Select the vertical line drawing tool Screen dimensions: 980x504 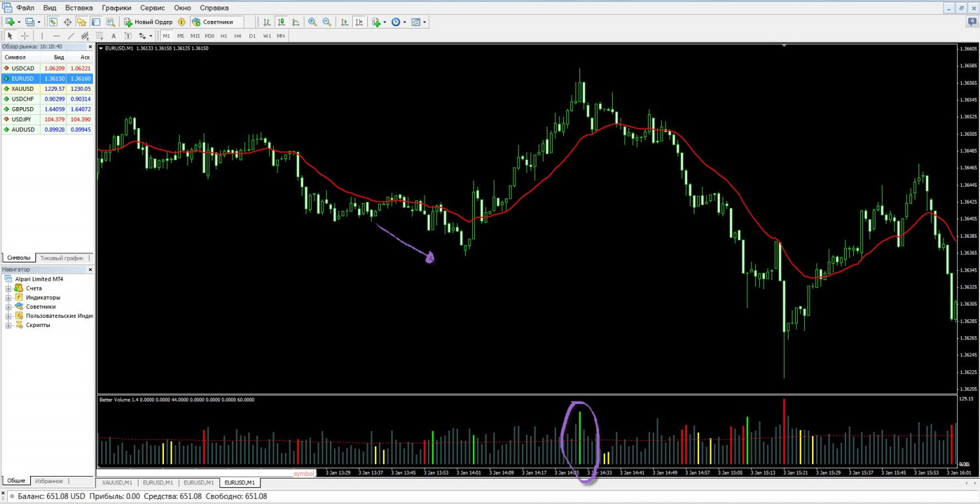click(x=42, y=36)
